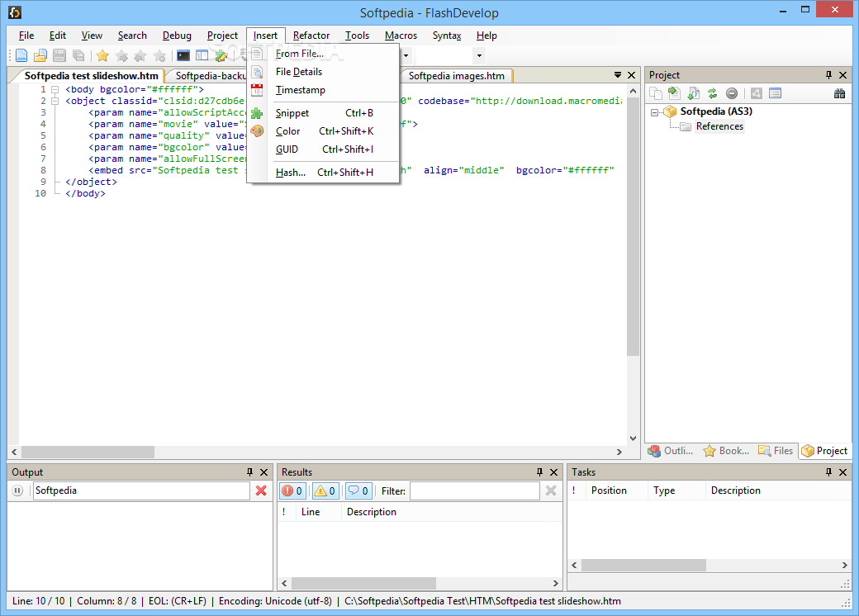The height and width of the screenshot is (616, 859).
Task: Sort Results by the Line column
Action: pos(318,512)
